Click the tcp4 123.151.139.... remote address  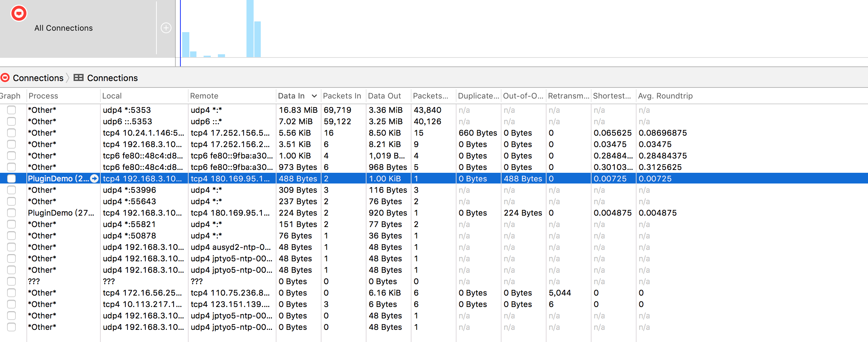230,304
